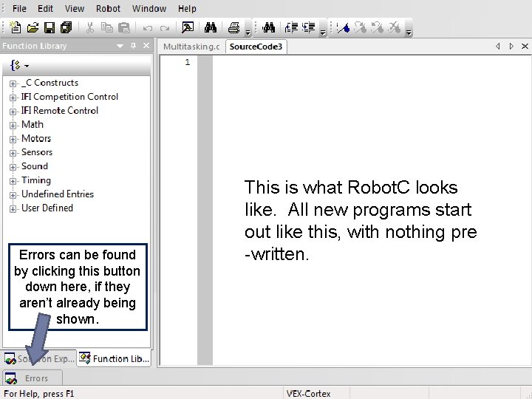Screen dimensions: 532x399
Task: Click the binoculars icon in second toolbar group
Action: click(x=268, y=27)
